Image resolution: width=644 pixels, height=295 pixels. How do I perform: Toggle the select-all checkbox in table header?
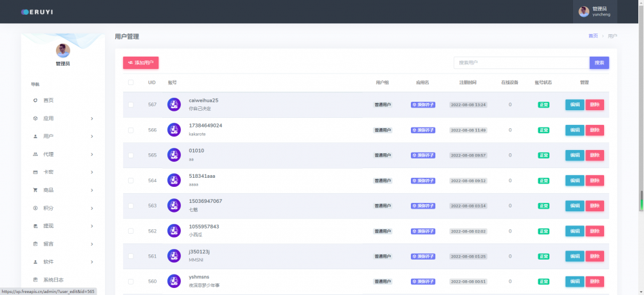[x=131, y=82]
